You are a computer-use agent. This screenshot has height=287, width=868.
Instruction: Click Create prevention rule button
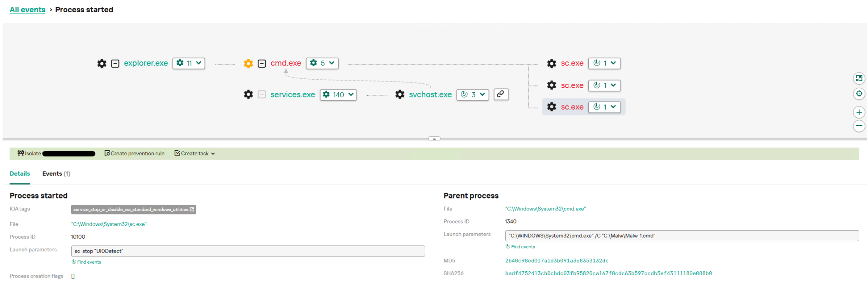134,154
